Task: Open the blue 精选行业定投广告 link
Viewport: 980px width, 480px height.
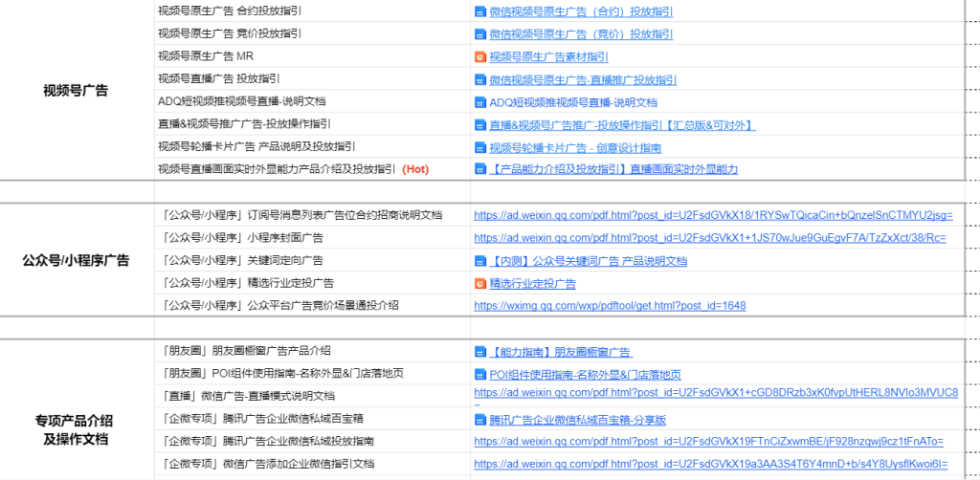Action: (x=532, y=284)
